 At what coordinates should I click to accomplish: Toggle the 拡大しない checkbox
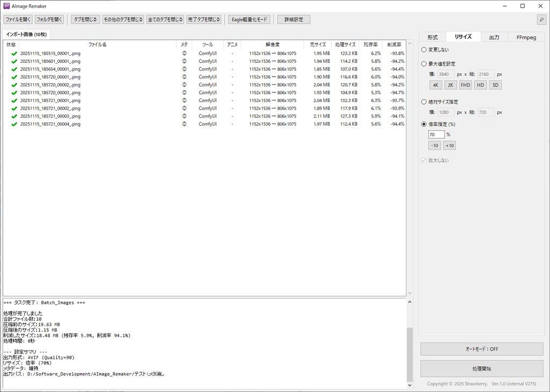[424, 159]
